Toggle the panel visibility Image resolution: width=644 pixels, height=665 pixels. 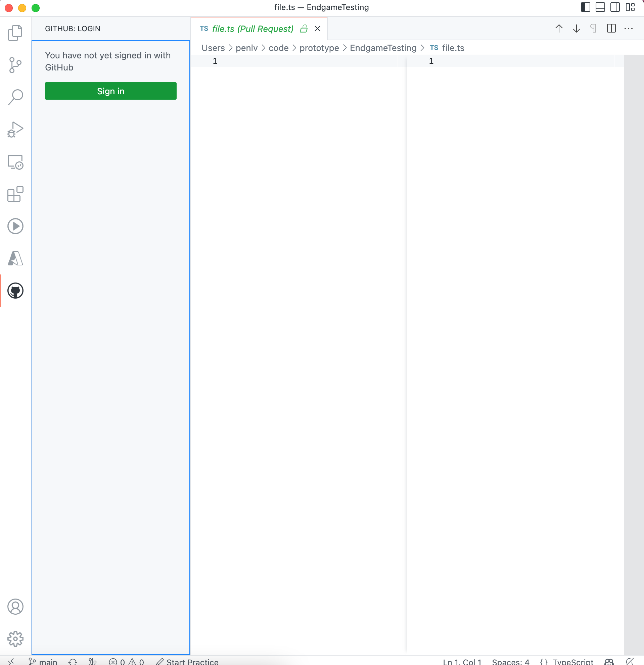(600, 7)
